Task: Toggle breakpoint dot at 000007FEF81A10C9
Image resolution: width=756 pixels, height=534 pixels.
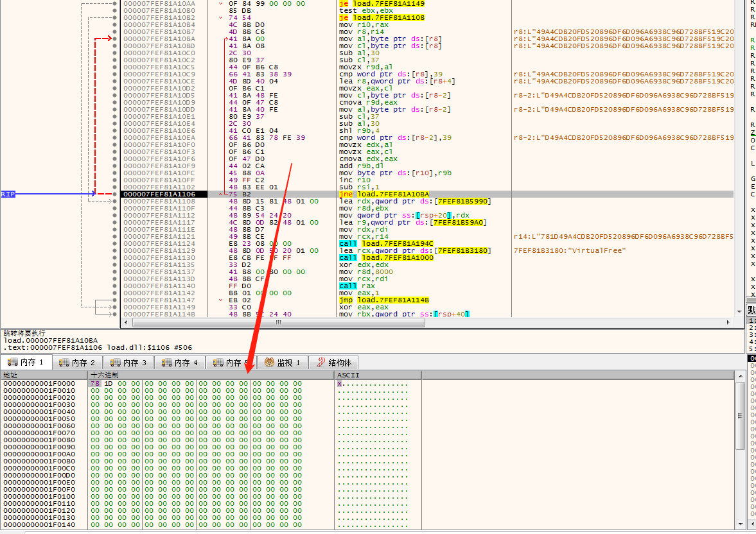Action: pos(114,74)
